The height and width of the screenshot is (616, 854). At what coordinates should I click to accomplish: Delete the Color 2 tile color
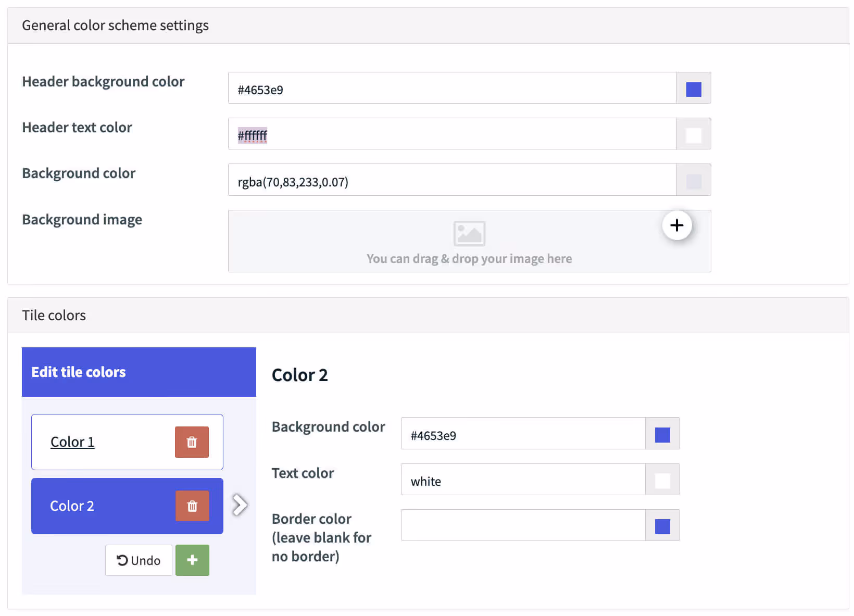pyautogui.click(x=192, y=506)
